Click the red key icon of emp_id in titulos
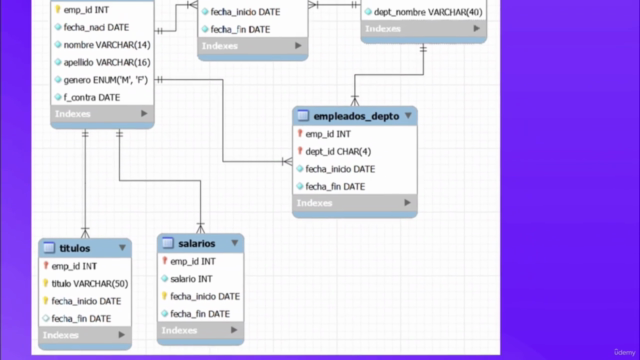The width and height of the screenshot is (640, 360). click(46, 266)
